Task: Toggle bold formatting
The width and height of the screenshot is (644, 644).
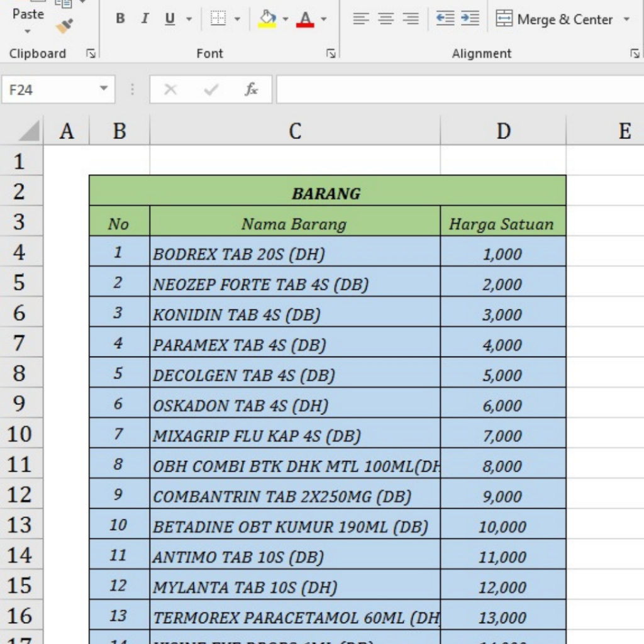Action: pyautogui.click(x=120, y=19)
